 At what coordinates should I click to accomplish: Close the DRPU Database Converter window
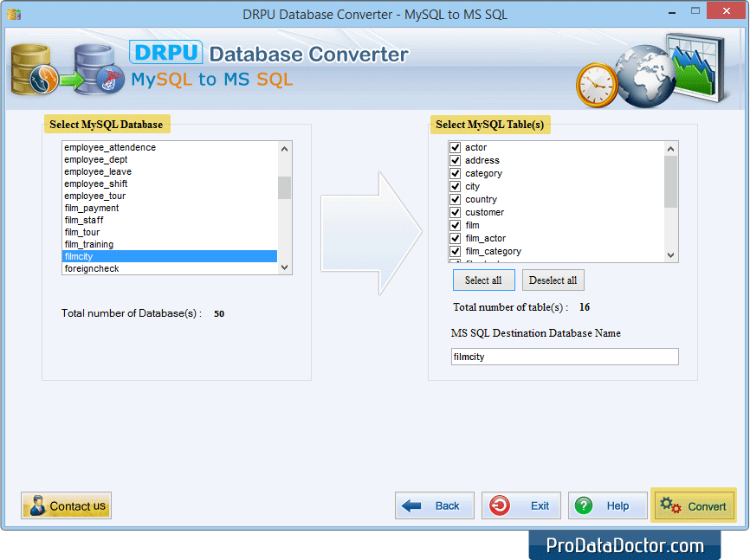pyautogui.click(x=726, y=11)
